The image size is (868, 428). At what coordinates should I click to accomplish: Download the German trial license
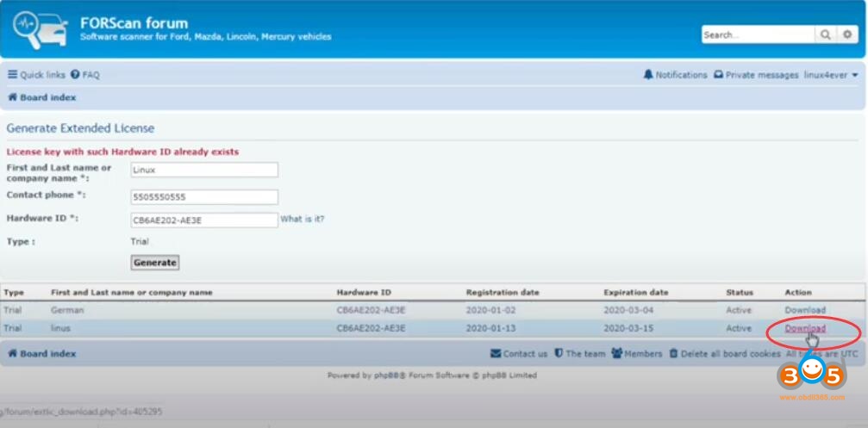tap(805, 310)
